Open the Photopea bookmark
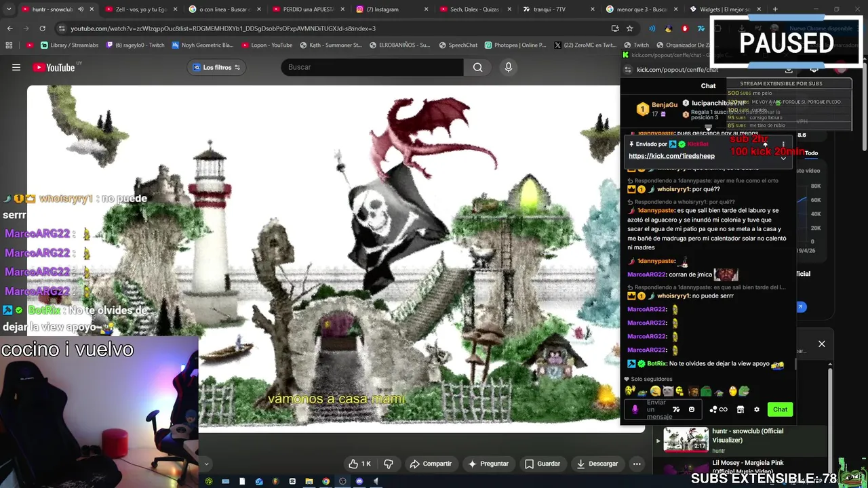The height and width of the screenshot is (488, 868). pyautogui.click(x=515, y=45)
